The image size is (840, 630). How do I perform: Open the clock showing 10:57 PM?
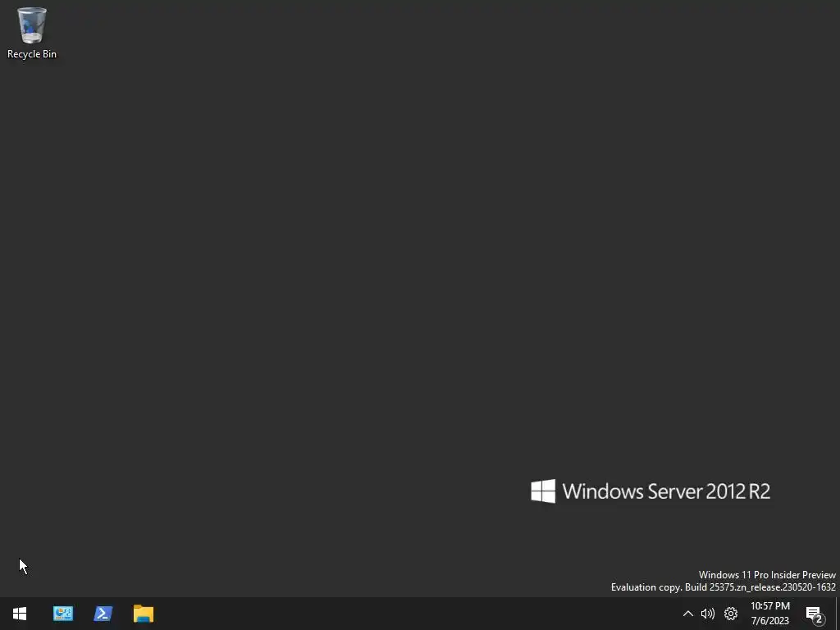(769, 614)
